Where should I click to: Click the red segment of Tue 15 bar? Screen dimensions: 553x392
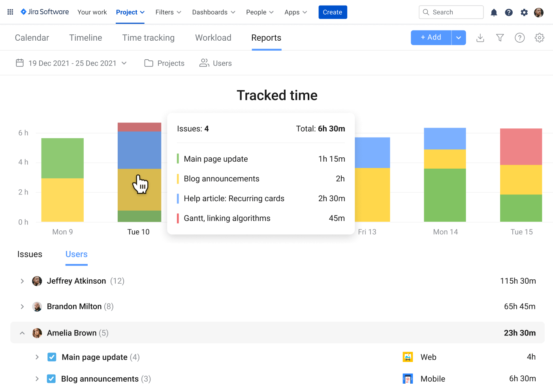(x=521, y=147)
